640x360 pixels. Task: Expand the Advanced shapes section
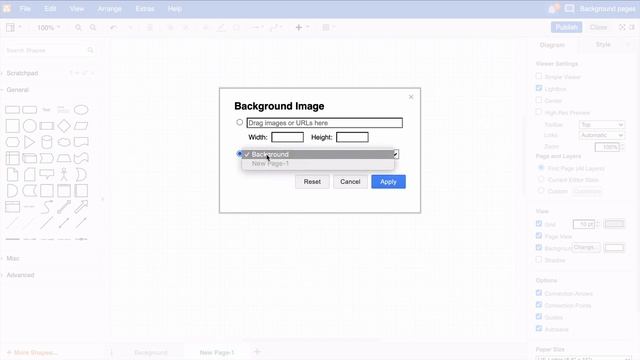pos(20,275)
